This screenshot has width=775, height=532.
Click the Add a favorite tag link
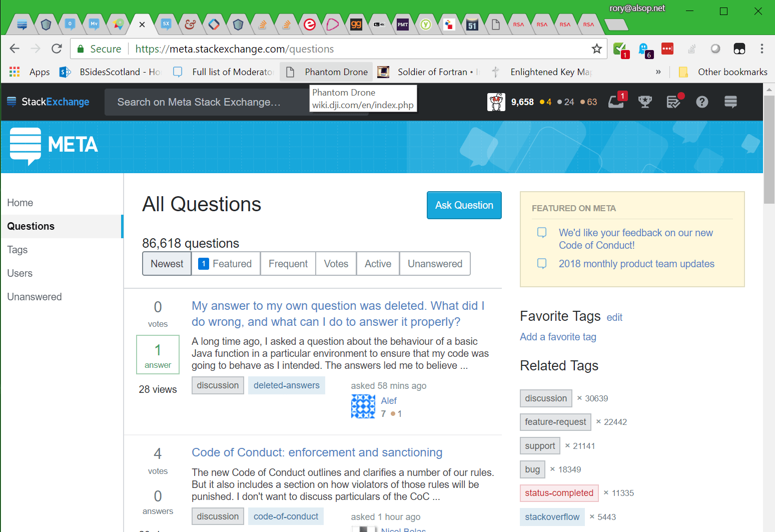[x=557, y=336]
